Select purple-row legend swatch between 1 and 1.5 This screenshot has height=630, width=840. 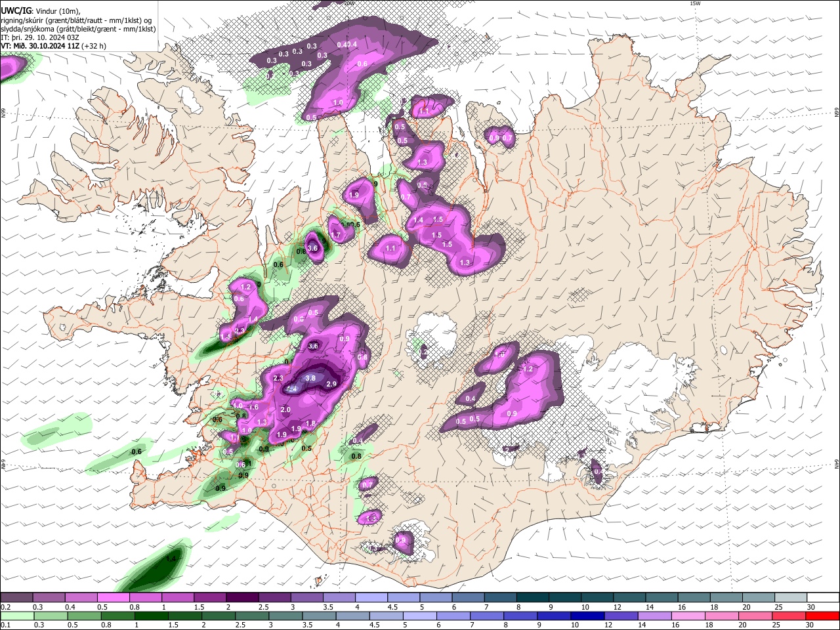(x=177, y=597)
